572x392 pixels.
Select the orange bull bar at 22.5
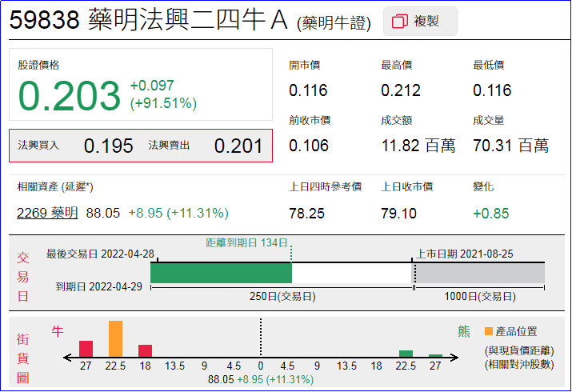tap(115, 338)
